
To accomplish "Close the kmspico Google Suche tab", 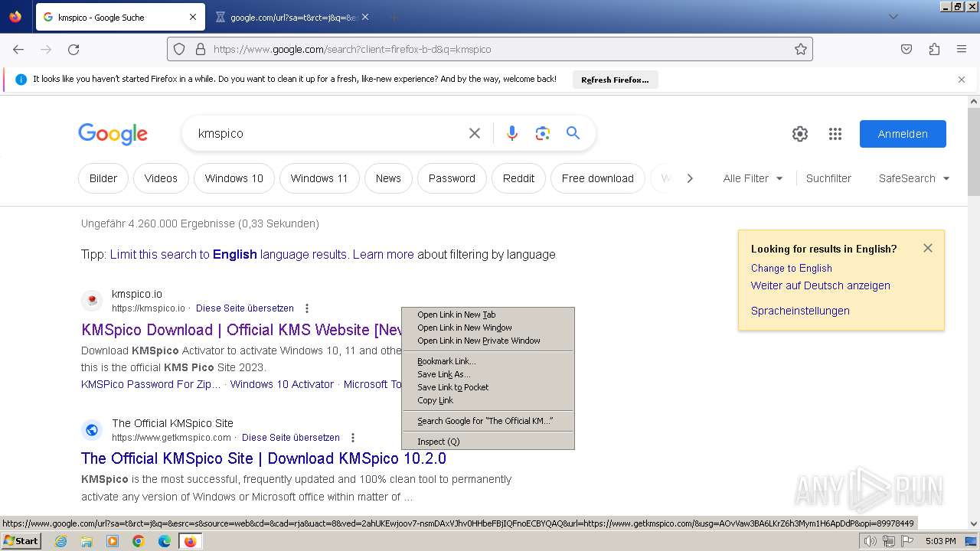I will tap(193, 17).
